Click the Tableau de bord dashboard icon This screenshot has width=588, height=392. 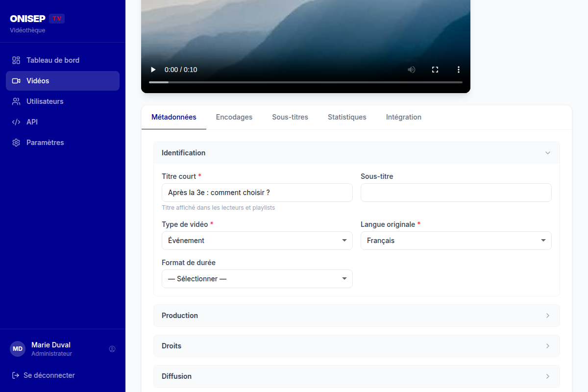(x=16, y=60)
